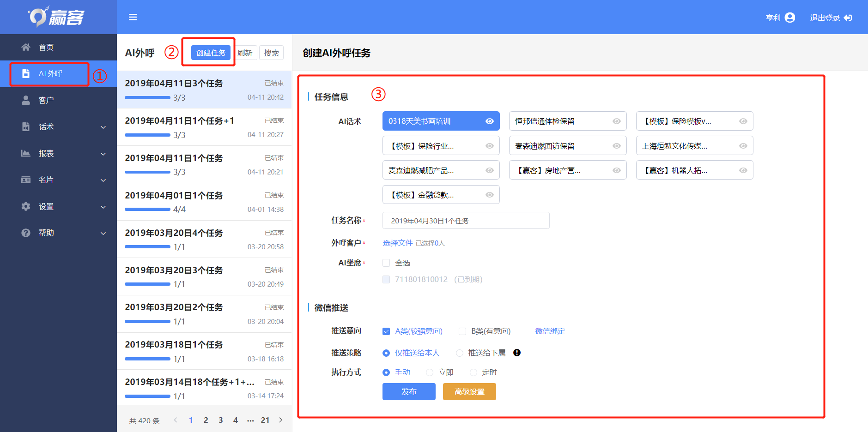Click the 微信绑定 link
868x432 pixels.
pyautogui.click(x=550, y=331)
